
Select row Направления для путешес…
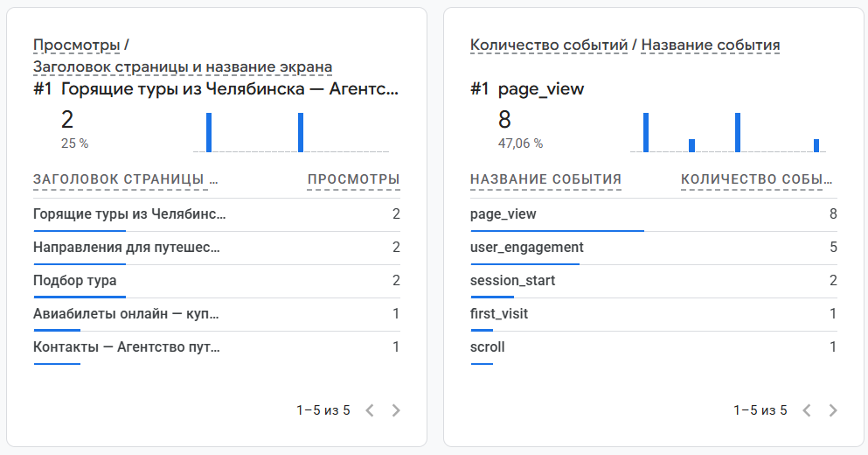click(217, 248)
